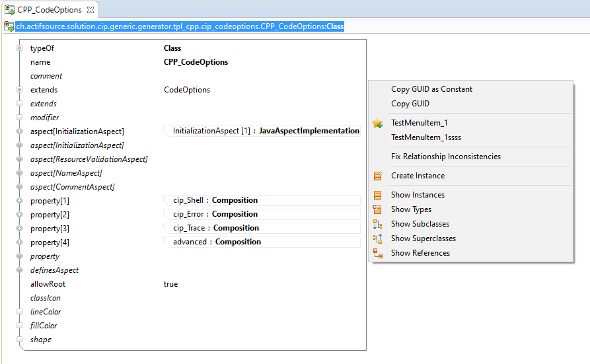
Task: Click the class icon on CPP_CodeOptions tab
Action: click(x=9, y=10)
